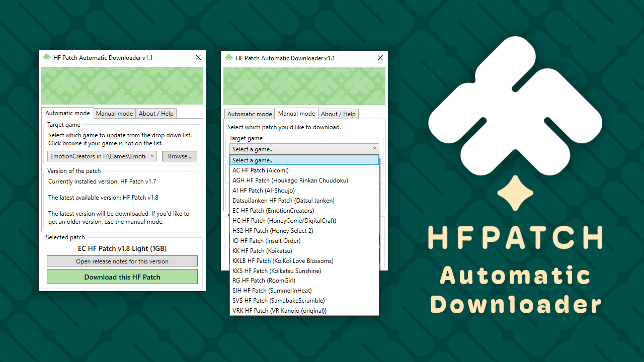Open Manual mode tab in left window

[x=115, y=114]
